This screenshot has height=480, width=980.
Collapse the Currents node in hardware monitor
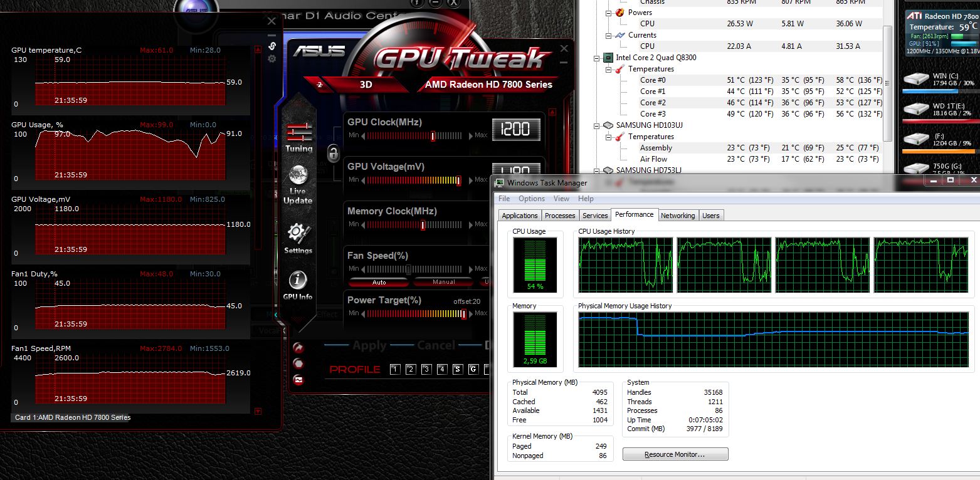point(608,35)
